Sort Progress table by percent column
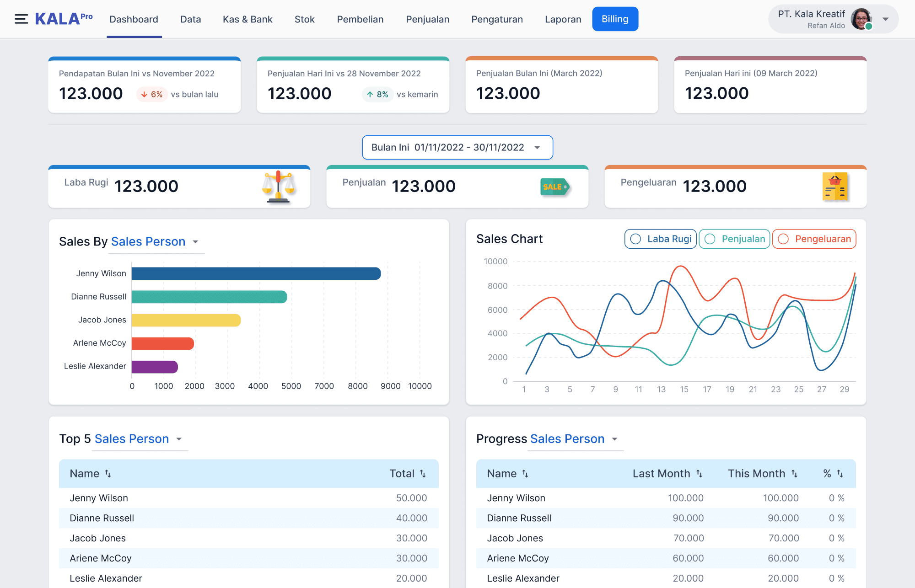This screenshot has width=915, height=588. 840,474
